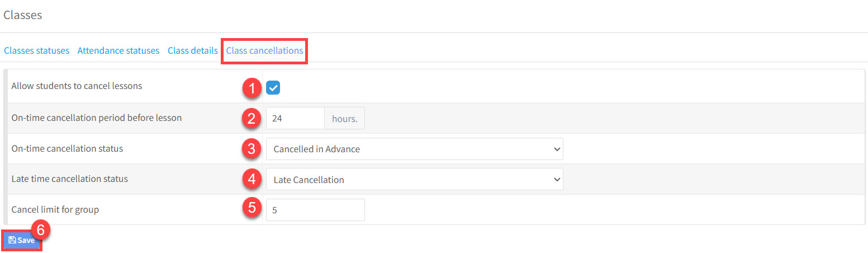Screen dimensions: 868x253
Task: Open the On-time cancellation status dropdown
Action: click(x=414, y=149)
